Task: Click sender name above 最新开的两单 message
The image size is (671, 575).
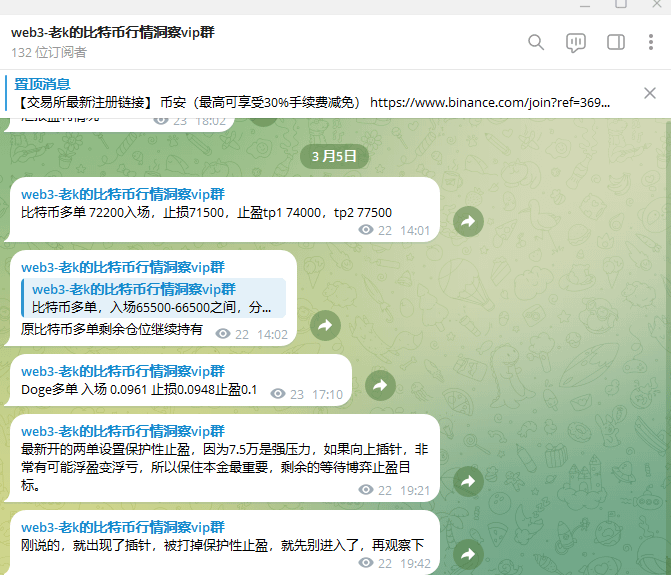Action: (x=123, y=431)
